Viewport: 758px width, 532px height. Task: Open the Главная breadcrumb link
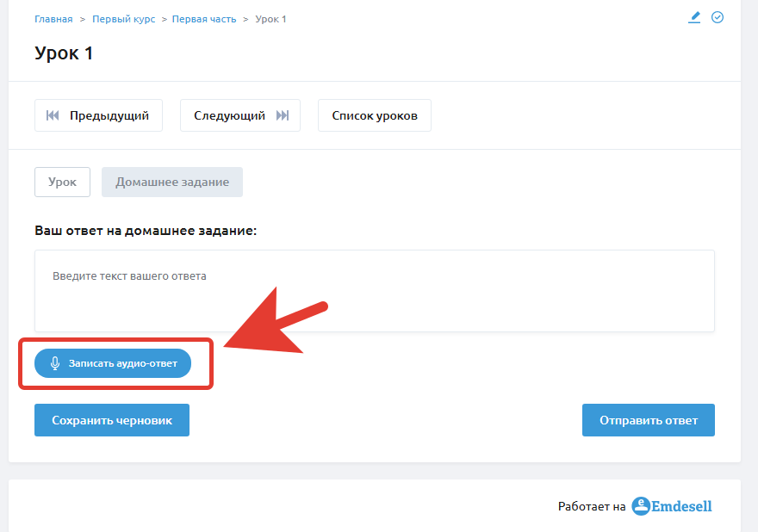[x=53, y=19]
